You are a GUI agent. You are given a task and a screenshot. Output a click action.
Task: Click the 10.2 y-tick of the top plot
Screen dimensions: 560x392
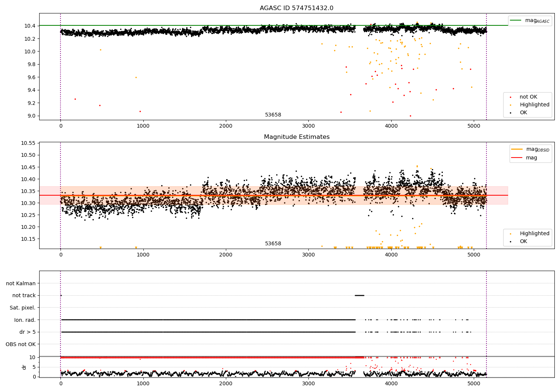(x=30, y=39)
